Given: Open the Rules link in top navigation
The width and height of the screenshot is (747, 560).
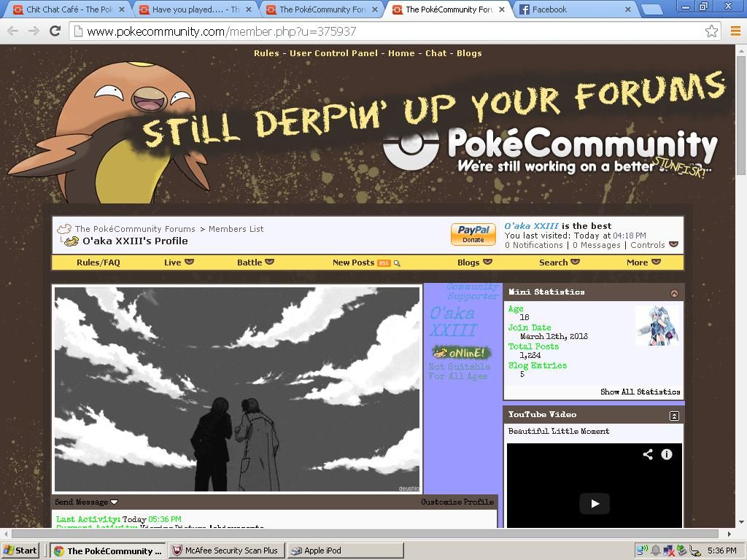Looking at the screenshot, I should pos(266,53).
